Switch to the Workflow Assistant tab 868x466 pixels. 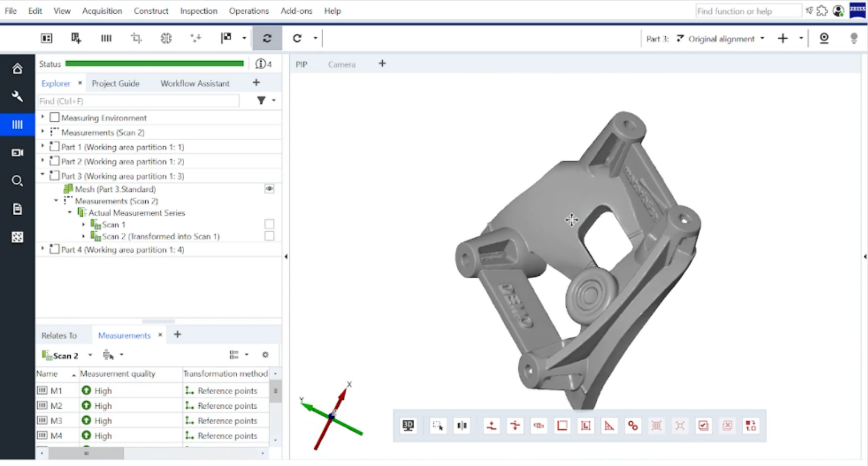195,83
